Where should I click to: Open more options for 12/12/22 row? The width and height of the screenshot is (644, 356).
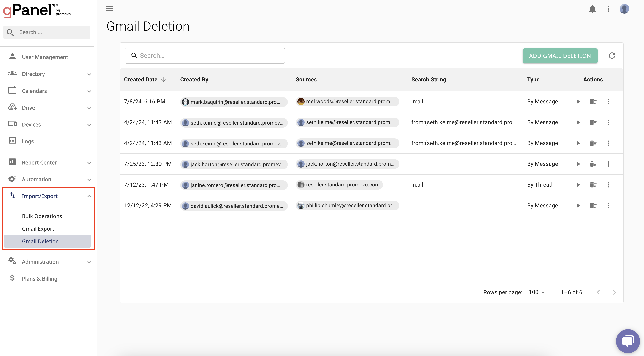pos(608,206)
